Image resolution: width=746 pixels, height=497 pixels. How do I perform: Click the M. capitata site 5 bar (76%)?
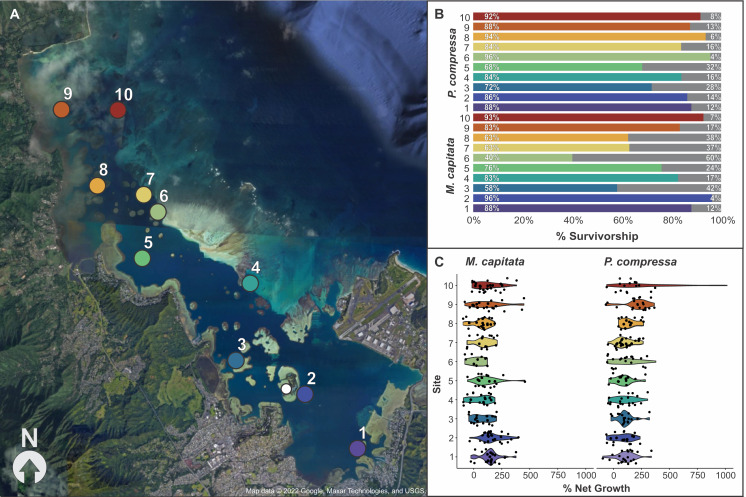click(567, 168)
